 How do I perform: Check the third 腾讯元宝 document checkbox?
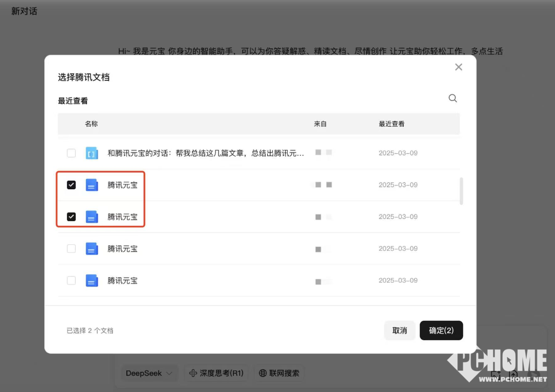71,249
